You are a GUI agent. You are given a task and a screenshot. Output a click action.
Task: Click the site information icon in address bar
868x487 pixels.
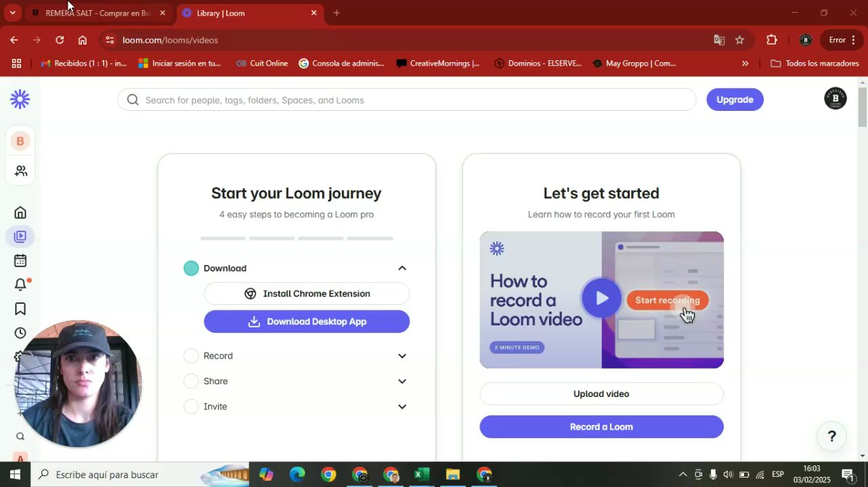pyautogui.click(x=110, y=40)
